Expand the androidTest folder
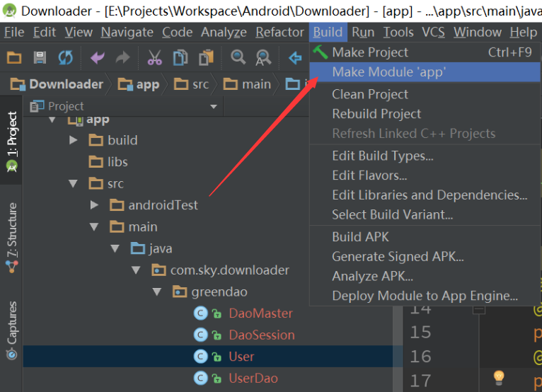542x392 pixels. [x=95, y=205]
